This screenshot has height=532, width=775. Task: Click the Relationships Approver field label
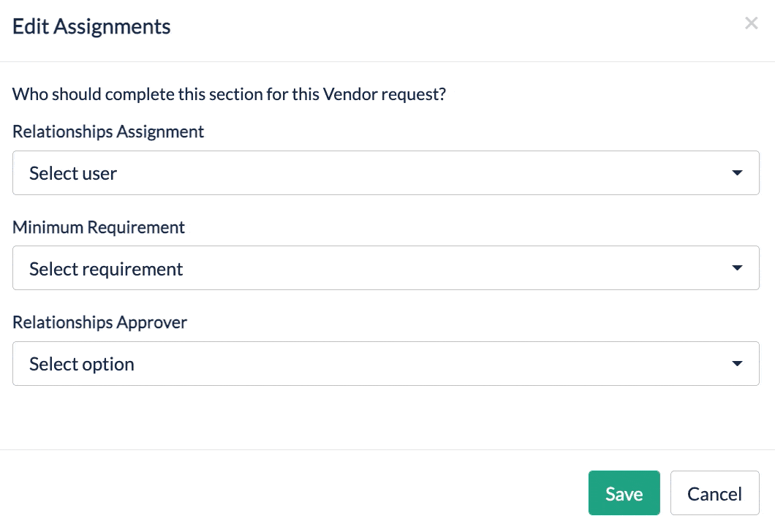[x=99, y=322]
